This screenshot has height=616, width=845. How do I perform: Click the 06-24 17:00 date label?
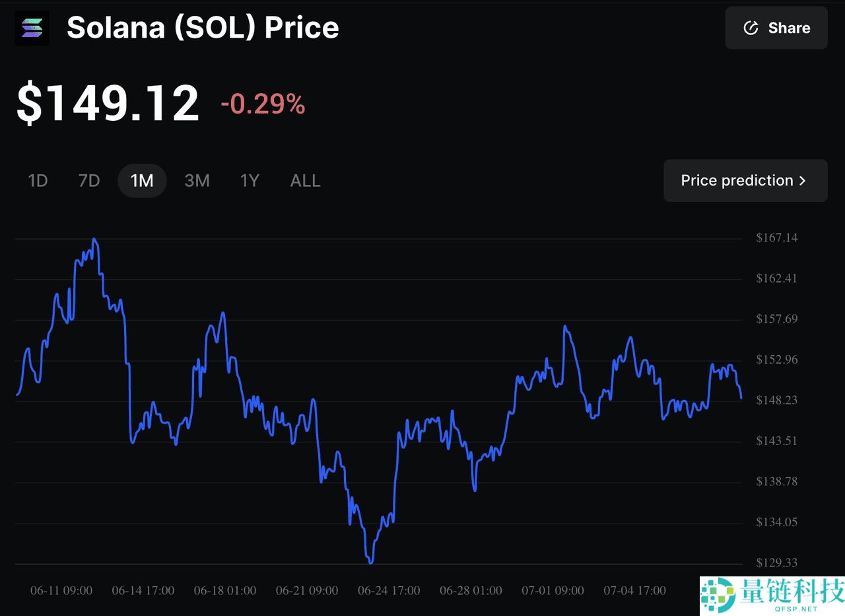389,590
